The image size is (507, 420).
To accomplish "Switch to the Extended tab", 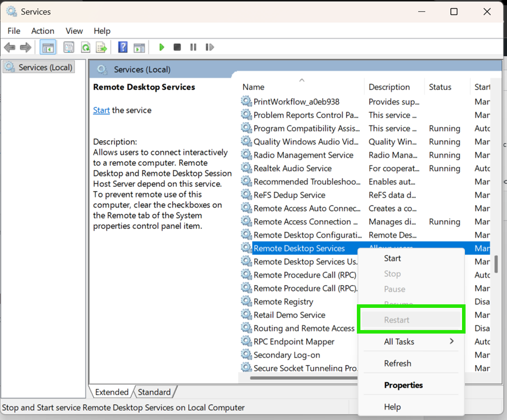I will pos(112,392).
